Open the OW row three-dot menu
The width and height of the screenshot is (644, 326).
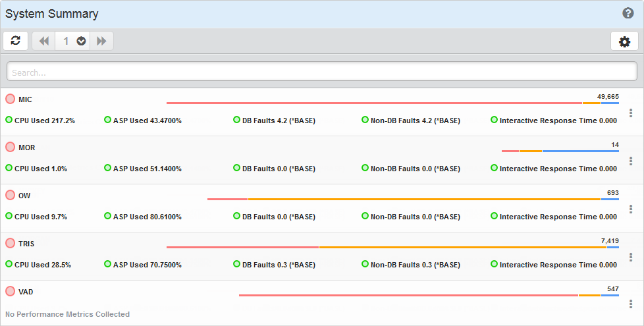[x=631, y=209]
